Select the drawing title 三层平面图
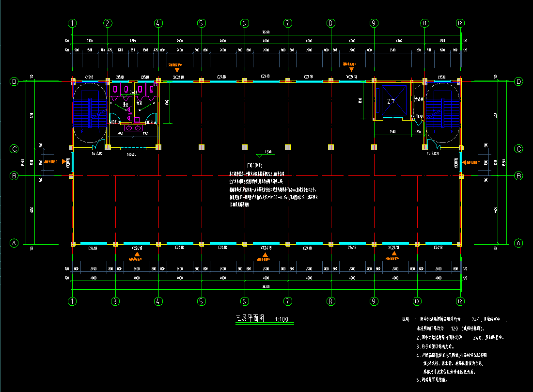 (249, 318)
